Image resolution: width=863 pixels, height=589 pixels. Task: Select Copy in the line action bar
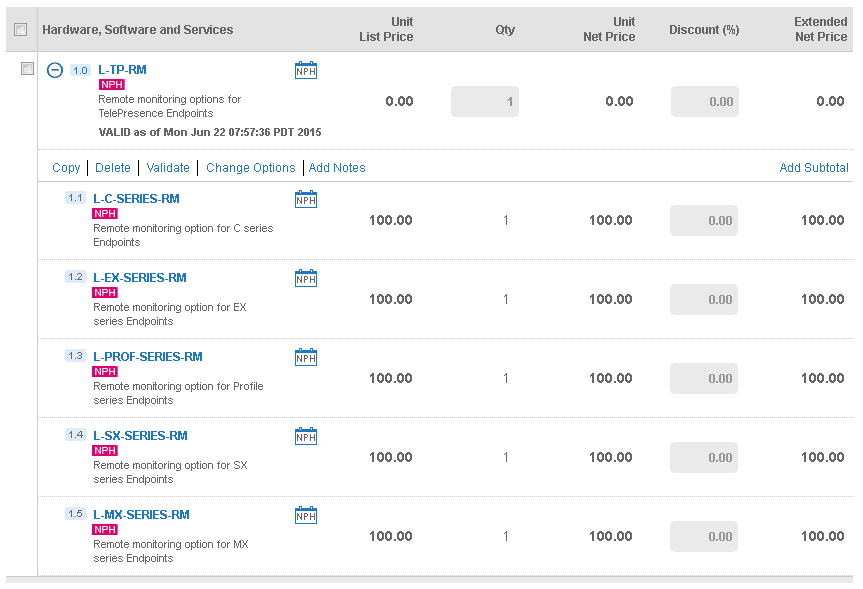66,168
